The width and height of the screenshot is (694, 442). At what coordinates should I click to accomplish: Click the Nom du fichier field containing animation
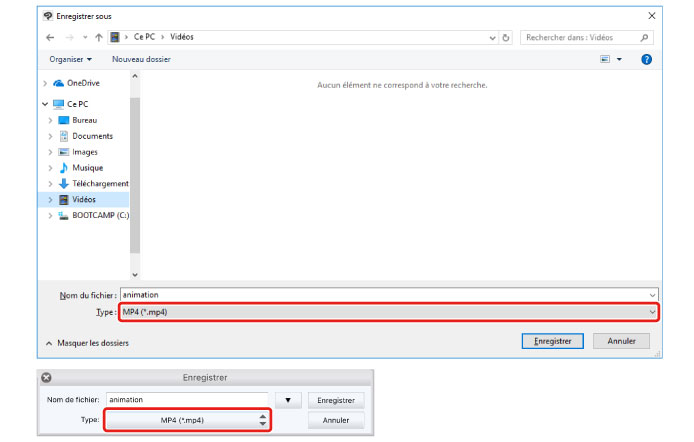pyautogui.click(x=389, y=295)
